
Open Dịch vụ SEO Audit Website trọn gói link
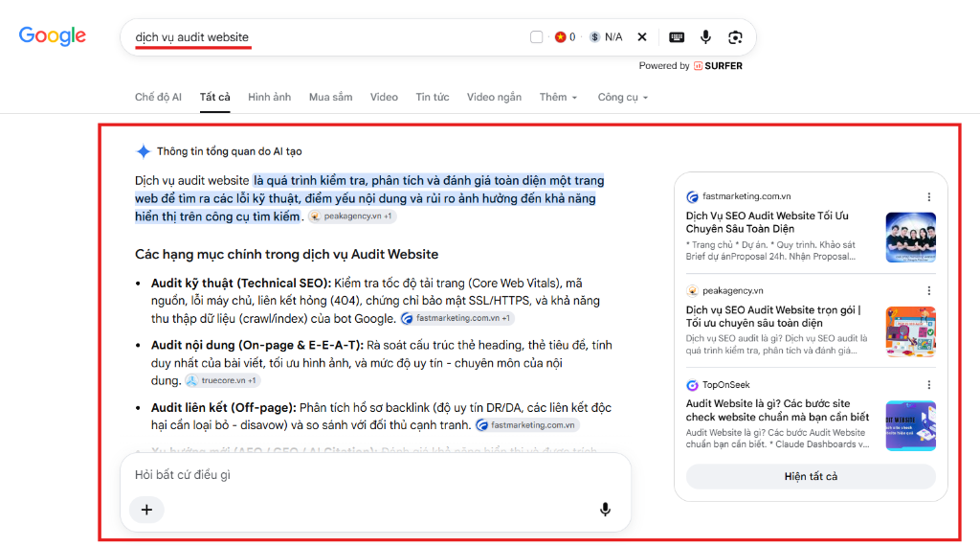pyautogui.click(x=773, y=316)
